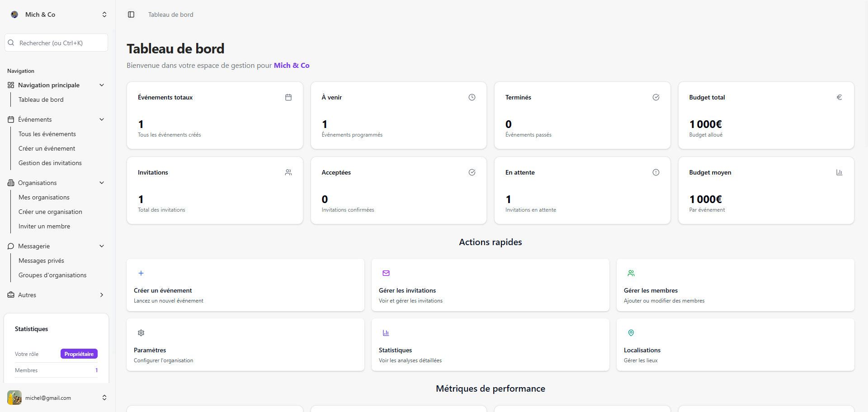Click the gear icon on the Paramètres card
The width and height of the screenshot is (868, 412).
click(141, 333)
